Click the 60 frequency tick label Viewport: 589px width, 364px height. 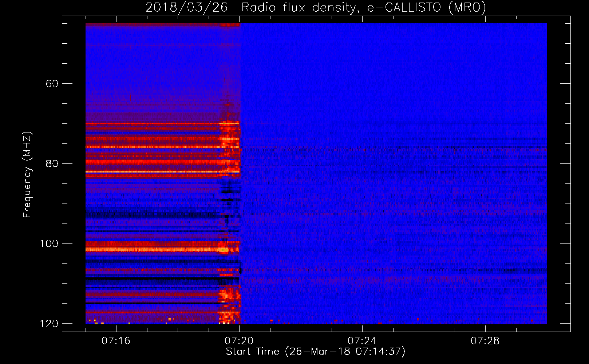[x=52, y=84]
